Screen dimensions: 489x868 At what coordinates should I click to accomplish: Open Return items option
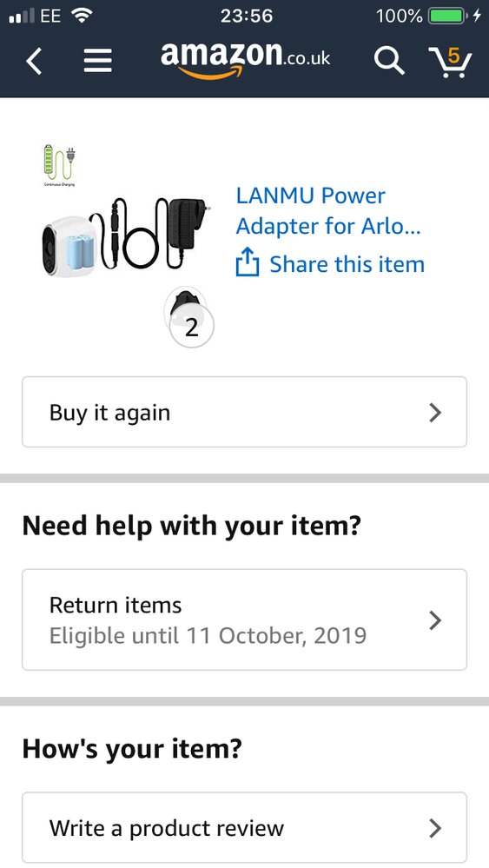(x=245, y=620)
